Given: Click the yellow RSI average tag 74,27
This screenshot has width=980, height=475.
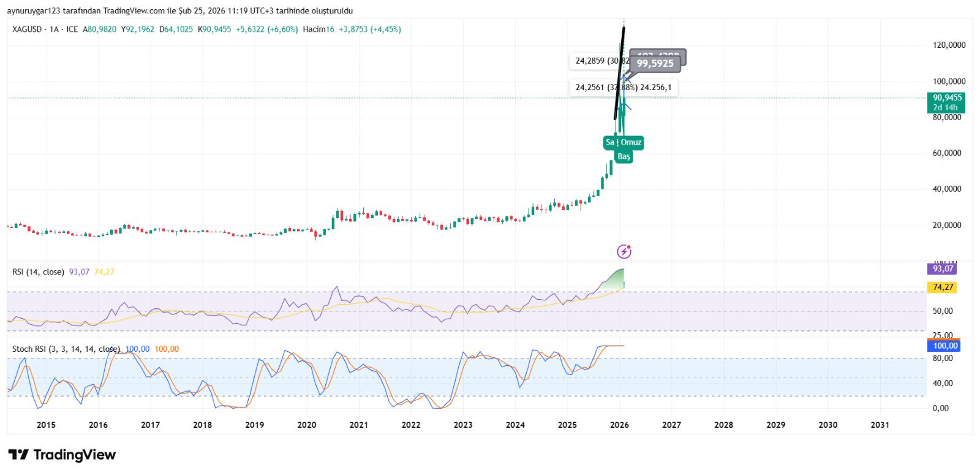Looking at the screenshot, I should pos(943,287).
